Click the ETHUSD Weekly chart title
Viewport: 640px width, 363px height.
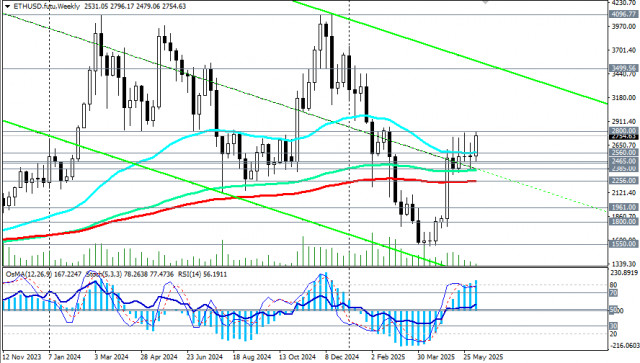click(x=47, y=6)
